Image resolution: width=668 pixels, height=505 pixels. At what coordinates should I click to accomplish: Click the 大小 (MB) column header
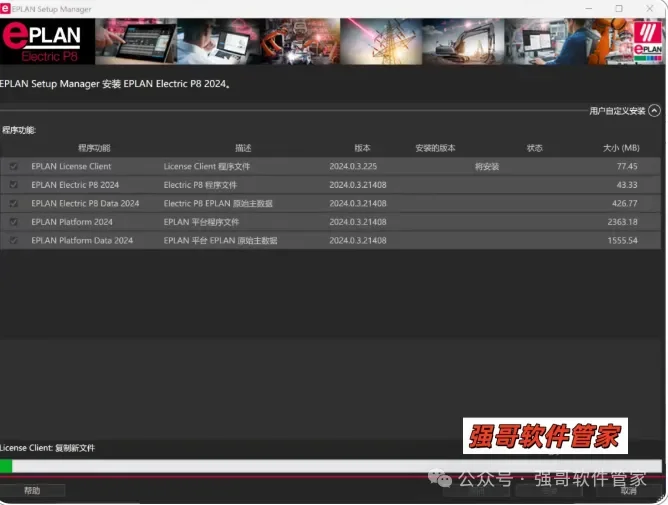tap(621, 148)
